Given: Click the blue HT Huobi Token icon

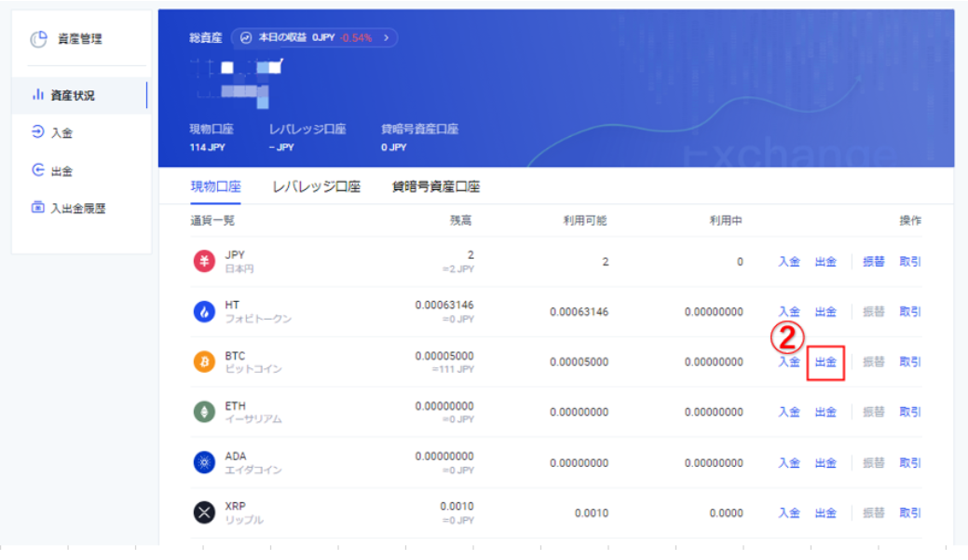Looking at the screenshot, I should click(204, 311).
